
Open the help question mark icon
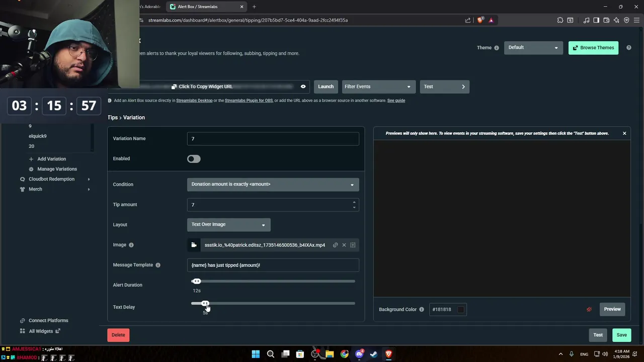click(x=628, y=48)
